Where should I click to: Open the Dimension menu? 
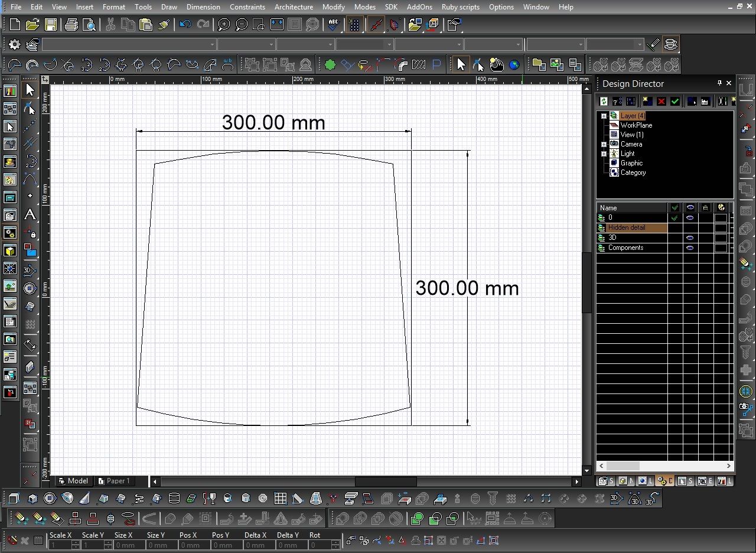click(203, 7)
